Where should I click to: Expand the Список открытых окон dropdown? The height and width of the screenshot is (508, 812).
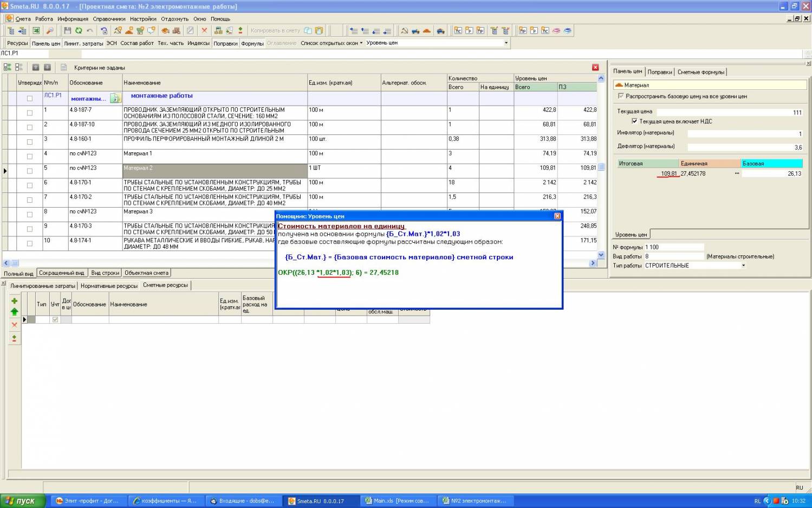[331, 43]
